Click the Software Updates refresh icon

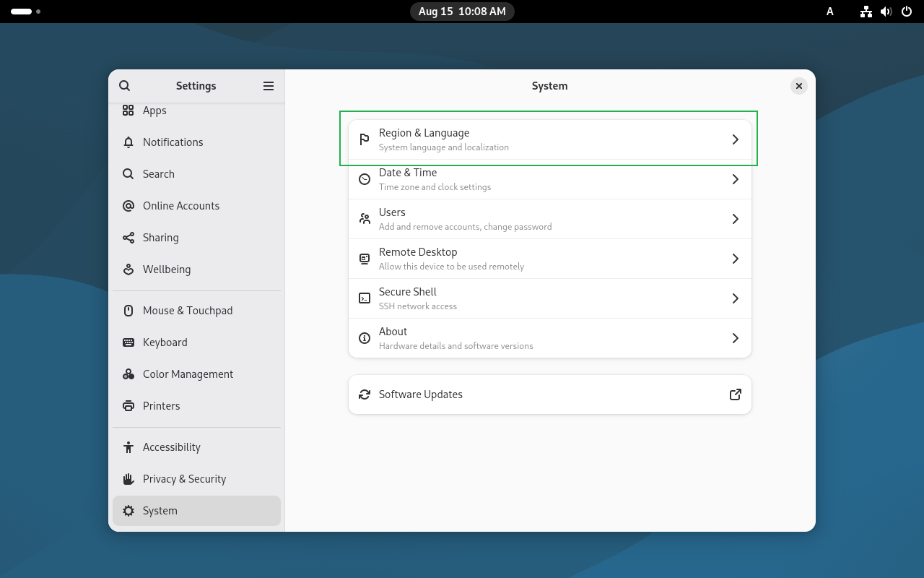(x=365, y=394)
